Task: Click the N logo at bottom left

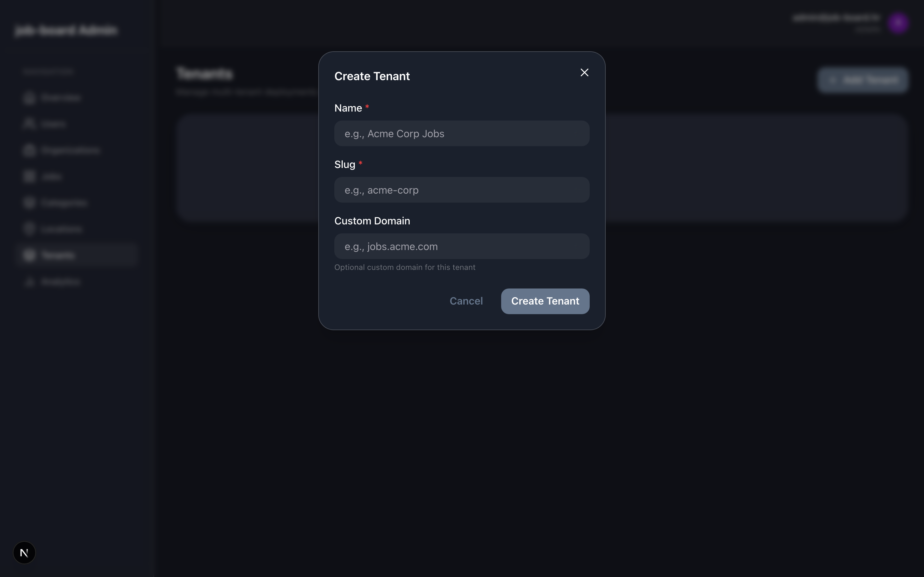Action: pyautogui.click(x=24, y=552)
